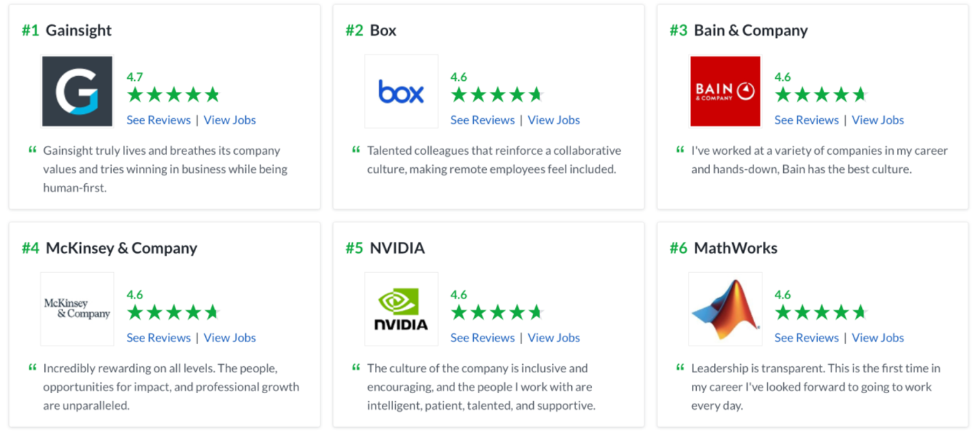
Task: Open See Reviews for Gainsight
Action: click(x=159, y=120)
